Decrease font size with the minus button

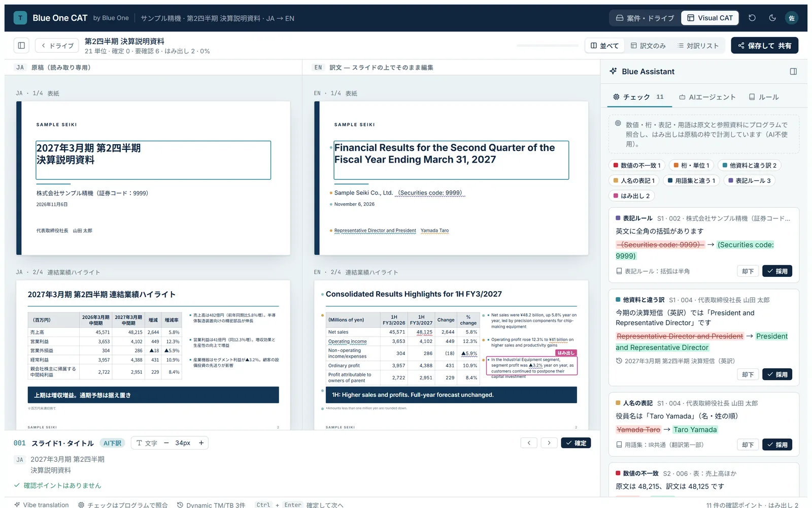tap(166, 443)
